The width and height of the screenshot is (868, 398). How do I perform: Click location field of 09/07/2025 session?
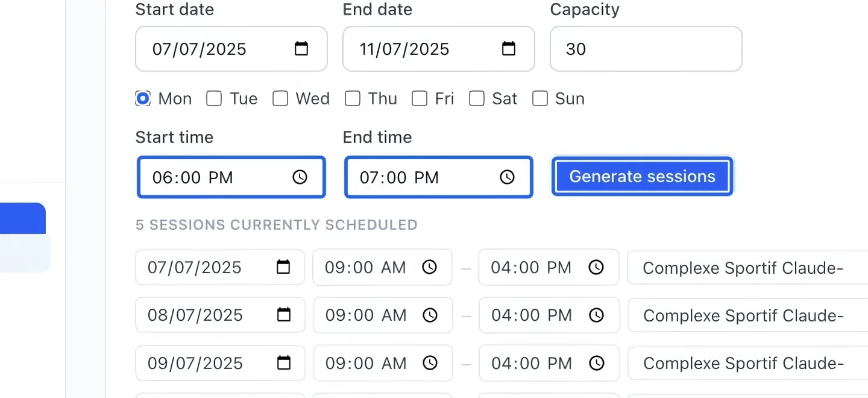[748, 363]
